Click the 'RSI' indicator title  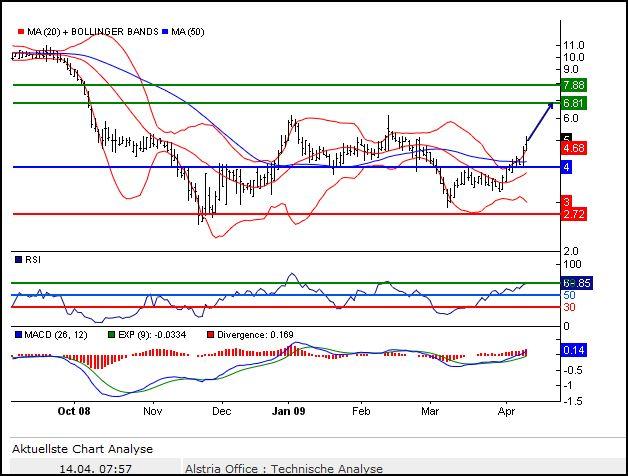(x=33, y=260)
